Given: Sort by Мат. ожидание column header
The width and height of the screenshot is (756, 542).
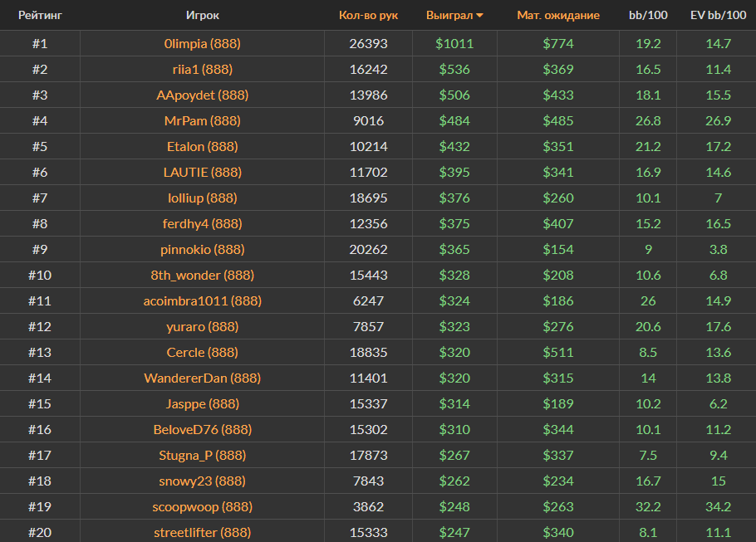Looking at the screenshot, I should (x=557, y=15).
